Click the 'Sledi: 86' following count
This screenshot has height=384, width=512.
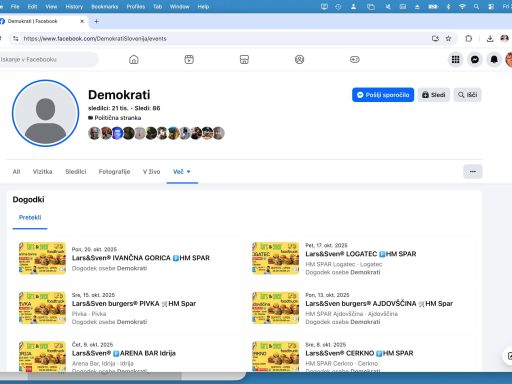[147, 108]
